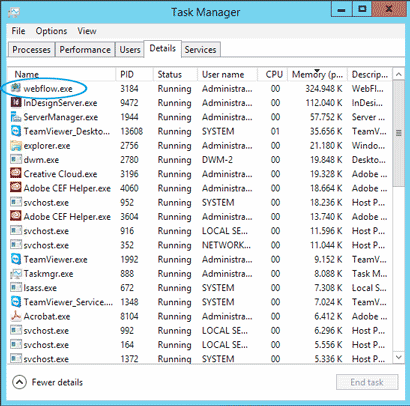Click the Fewer details label
The height and width of the screenshot is (406, 410).
57,382
